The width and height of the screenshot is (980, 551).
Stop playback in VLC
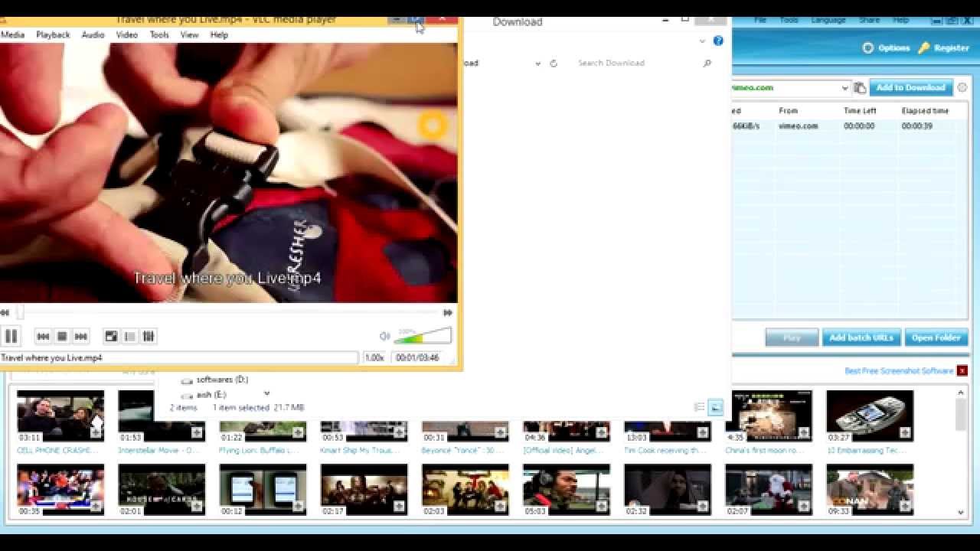[x=62, y=336]
